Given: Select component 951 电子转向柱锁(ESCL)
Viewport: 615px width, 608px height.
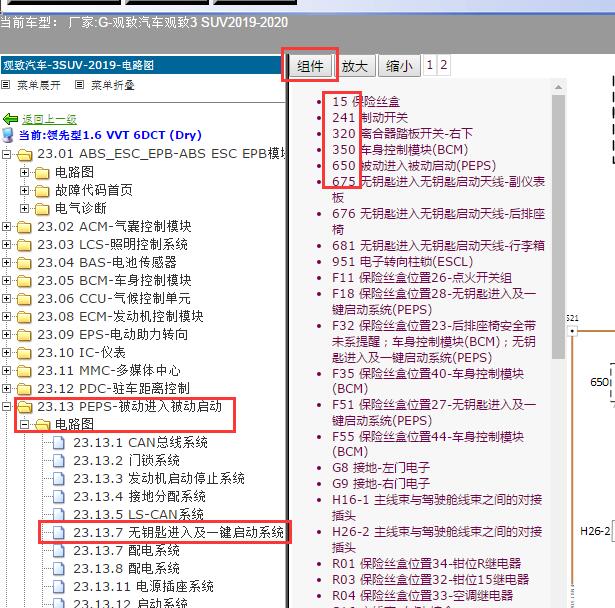Looking at the screenshot, I should tap(402, 262).
